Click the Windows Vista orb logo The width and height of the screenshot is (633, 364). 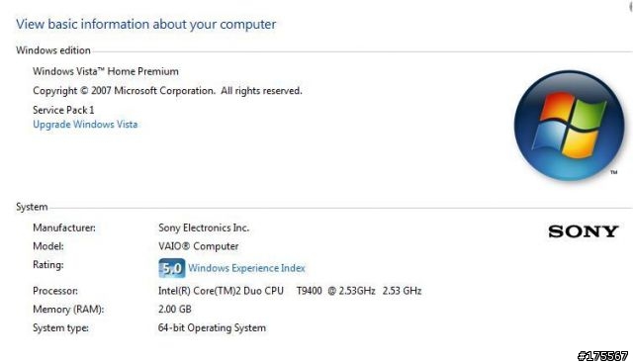[570, 126]
